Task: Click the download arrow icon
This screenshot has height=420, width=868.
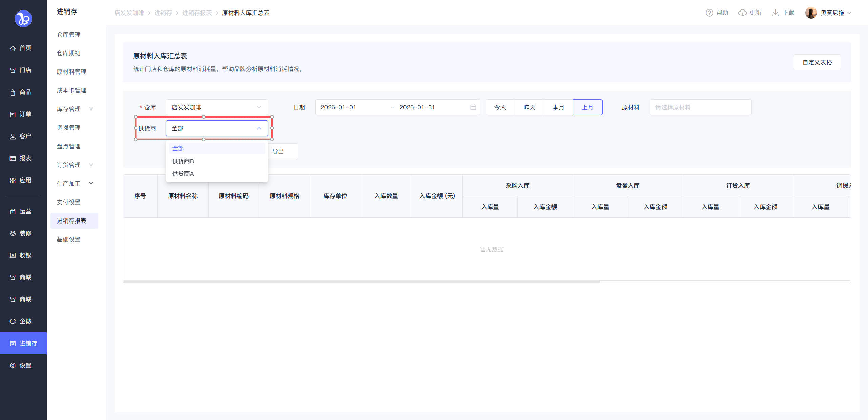Action: 775,13
